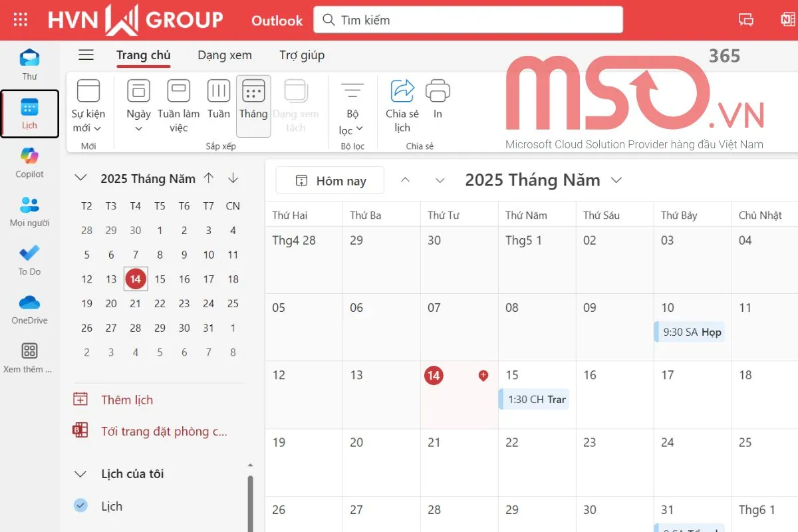This screenshot has width=798, height=532.
Task: Click the mini calendar next month arrow
Action: tap(232, 178)
